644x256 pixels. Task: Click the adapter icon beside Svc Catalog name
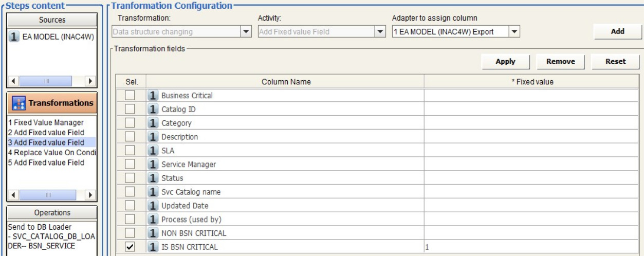(153, 192)
